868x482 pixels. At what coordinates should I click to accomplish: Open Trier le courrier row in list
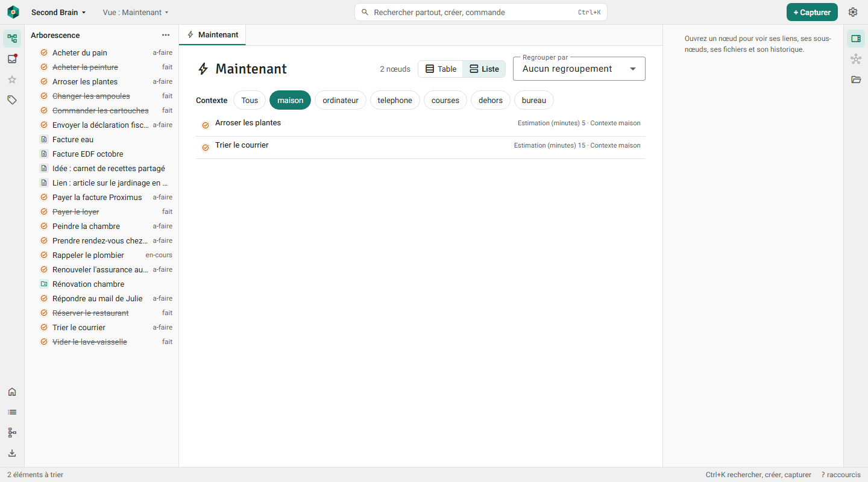[421, 148]
